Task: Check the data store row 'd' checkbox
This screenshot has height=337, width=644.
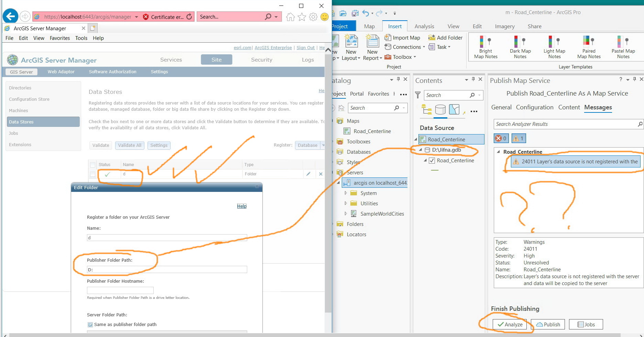Action: (92, 174)
